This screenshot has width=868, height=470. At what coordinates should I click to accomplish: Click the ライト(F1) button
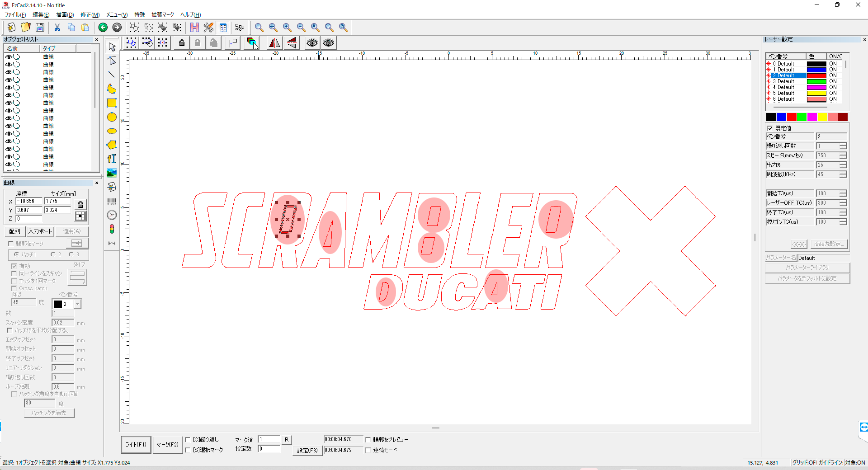click(136, 445)
